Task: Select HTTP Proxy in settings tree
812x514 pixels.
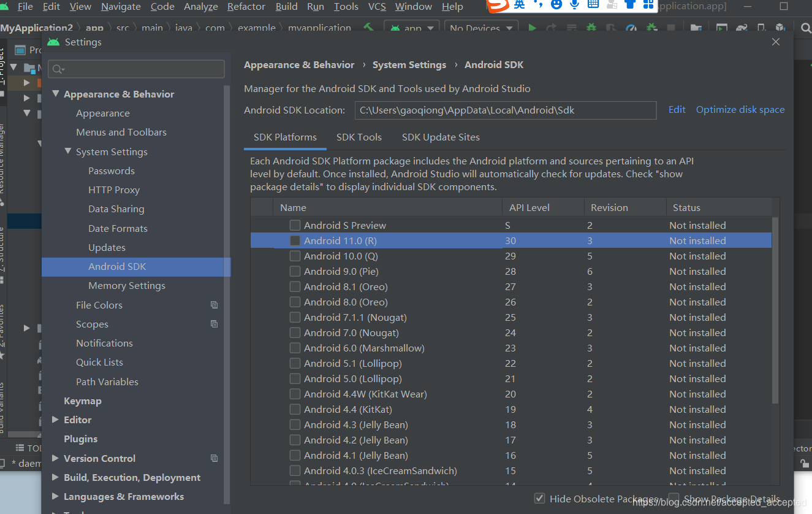Action: (114, 190)
